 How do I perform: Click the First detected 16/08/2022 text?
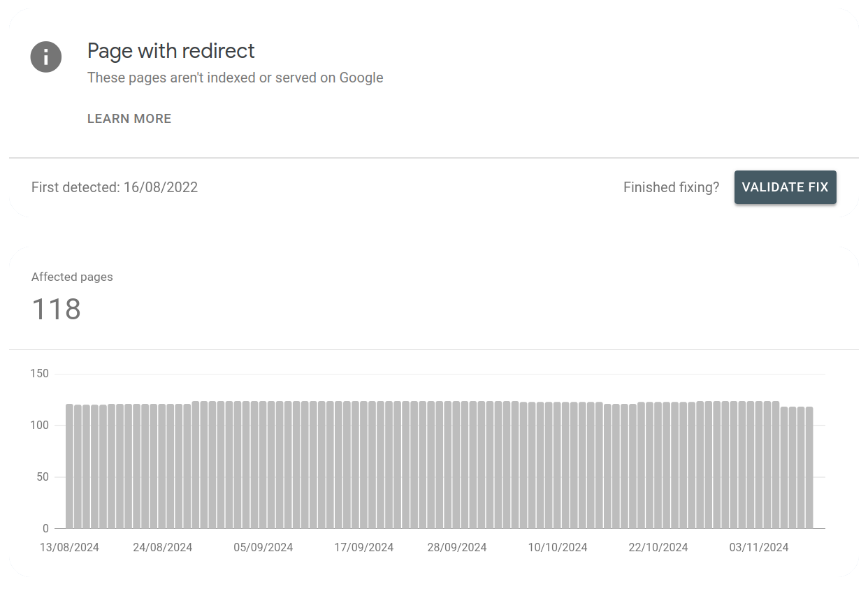(115, 187)
